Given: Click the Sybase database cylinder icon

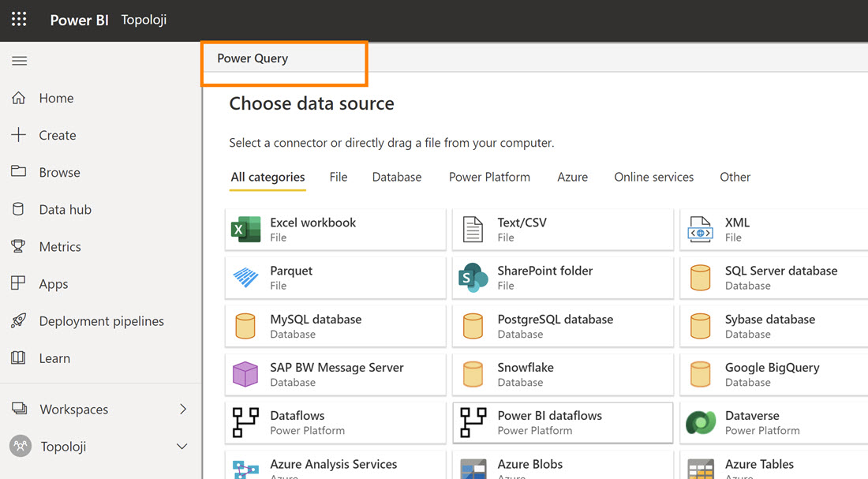Looking at the screenshot, I should tap(700, 326).
